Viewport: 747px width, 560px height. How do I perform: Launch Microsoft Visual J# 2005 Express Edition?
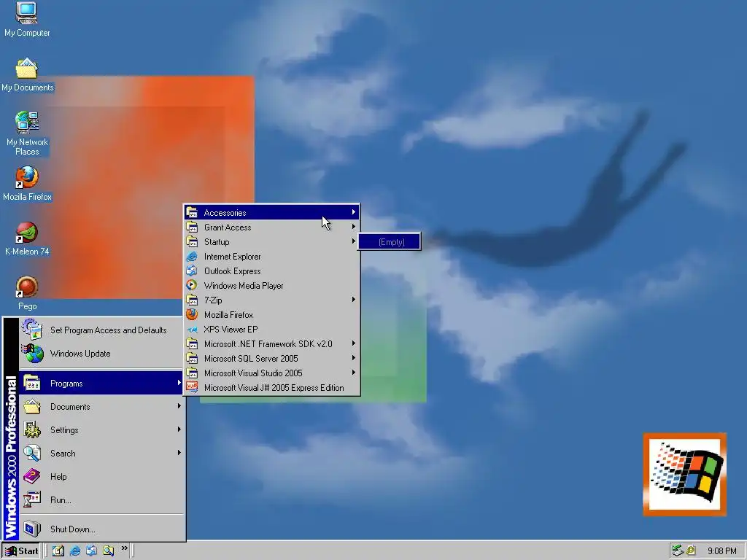pyautogui.click(x=271, y=388)
